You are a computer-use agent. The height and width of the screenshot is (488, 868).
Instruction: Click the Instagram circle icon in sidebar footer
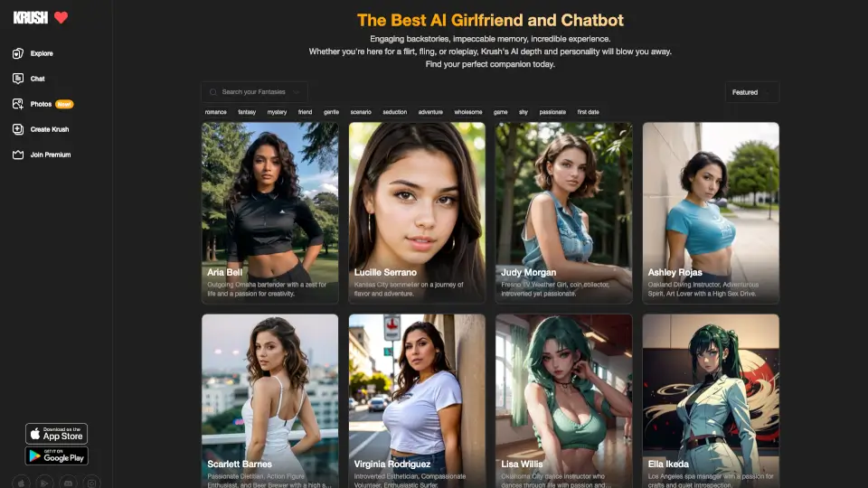point(92,483)
